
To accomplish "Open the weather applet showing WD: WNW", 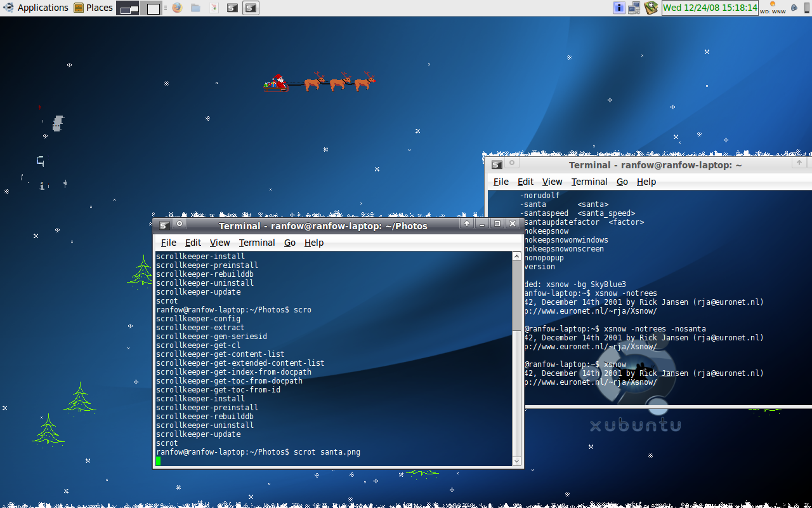I will (773, 8).
